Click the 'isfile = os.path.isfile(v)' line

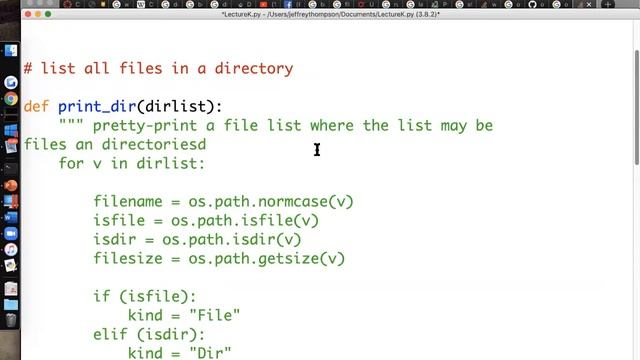206,220
